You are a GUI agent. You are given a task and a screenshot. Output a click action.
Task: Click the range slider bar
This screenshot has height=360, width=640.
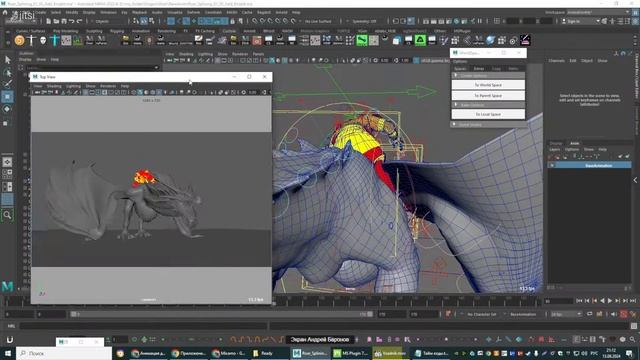[x=221, y=314]
